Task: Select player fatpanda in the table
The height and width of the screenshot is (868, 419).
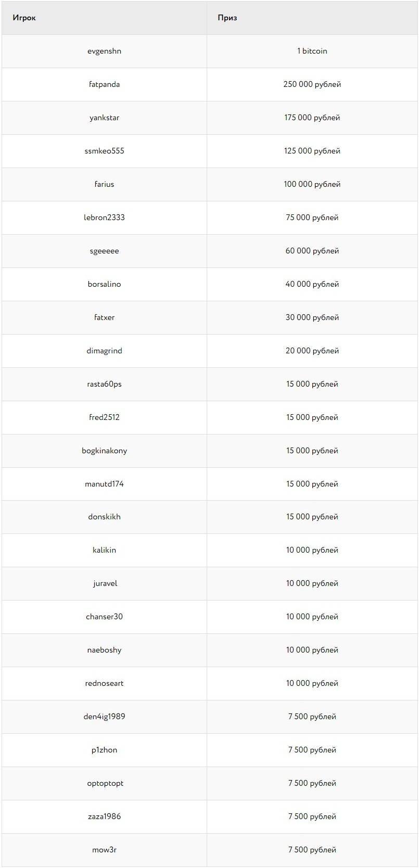Action: [104, 84]
